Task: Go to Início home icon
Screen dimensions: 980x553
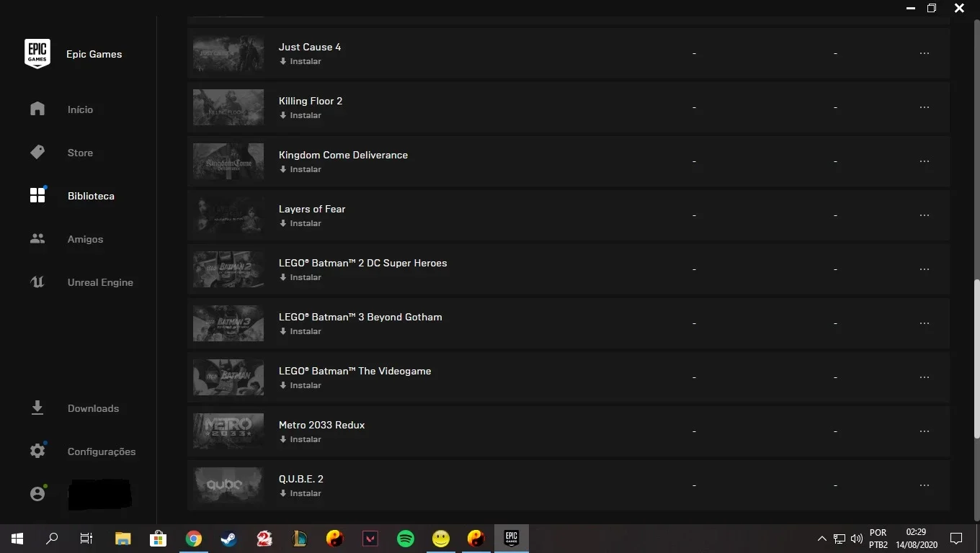Action: point(37,109)
